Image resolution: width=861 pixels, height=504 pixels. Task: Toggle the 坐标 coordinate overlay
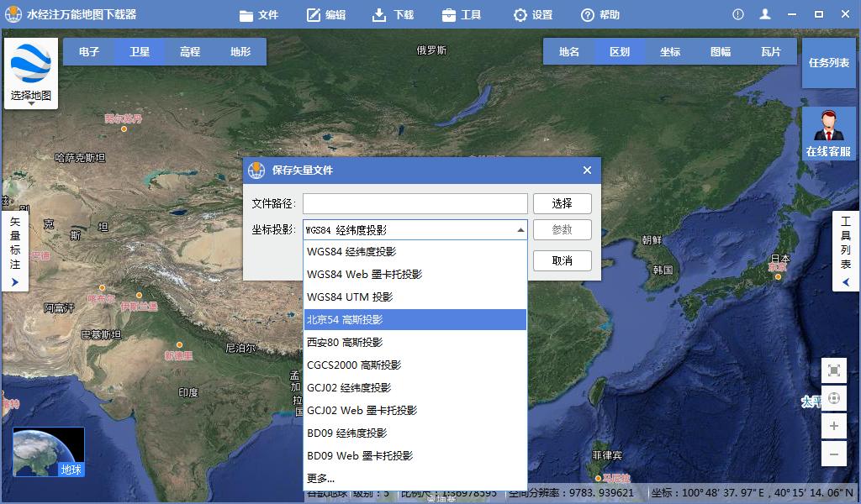(x=668, y=51)
